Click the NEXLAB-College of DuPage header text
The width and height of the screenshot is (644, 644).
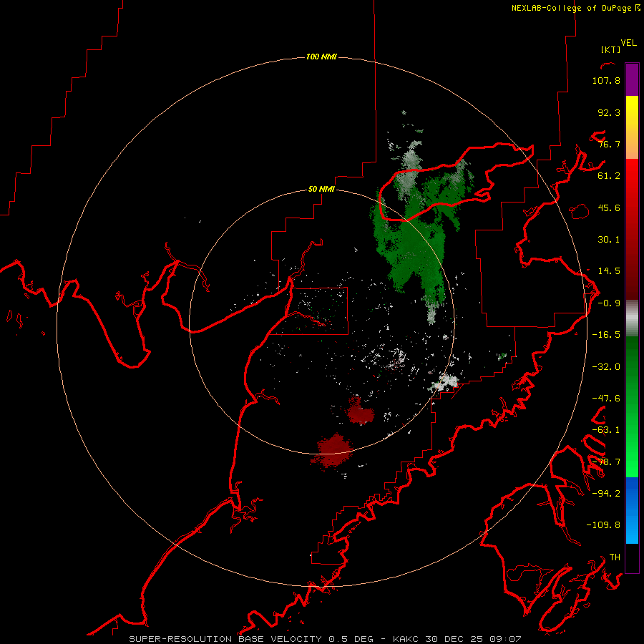(x=576, y=8)
